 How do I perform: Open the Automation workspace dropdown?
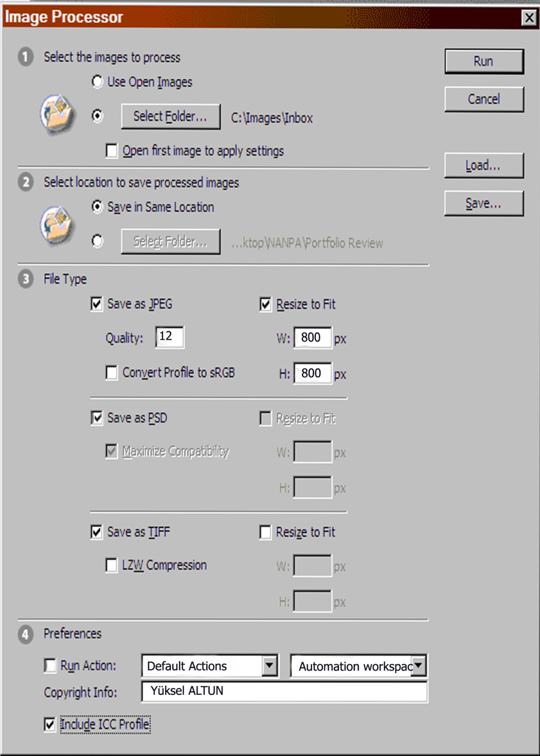(x=418, y=665)
